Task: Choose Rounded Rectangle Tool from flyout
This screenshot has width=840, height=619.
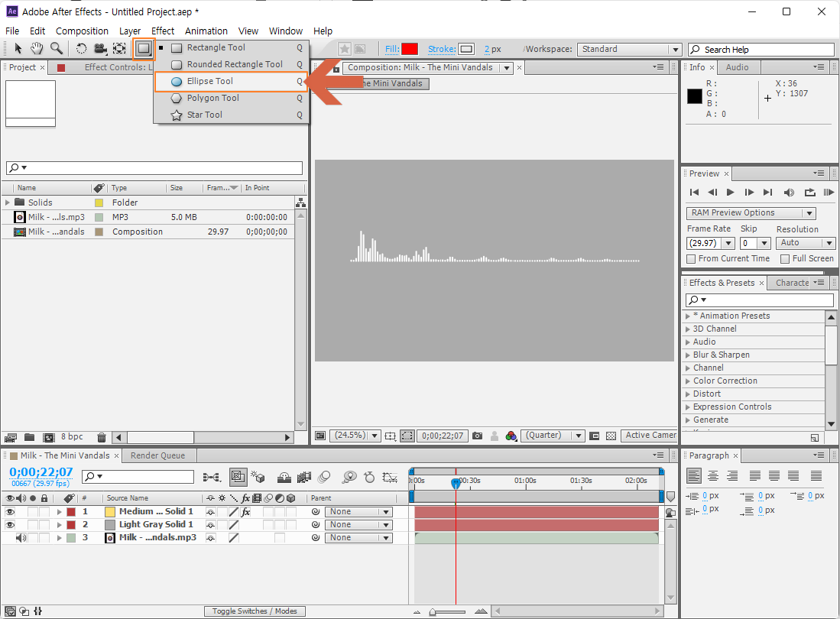Action: [231, 64]
